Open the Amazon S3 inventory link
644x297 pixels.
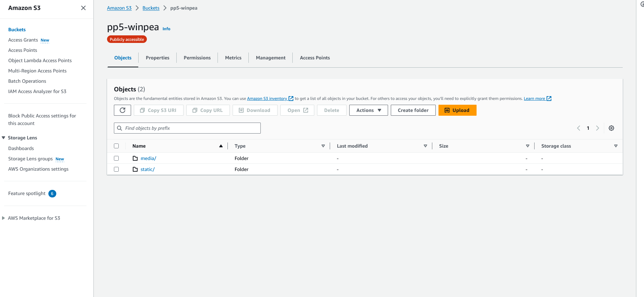point(267,99)
